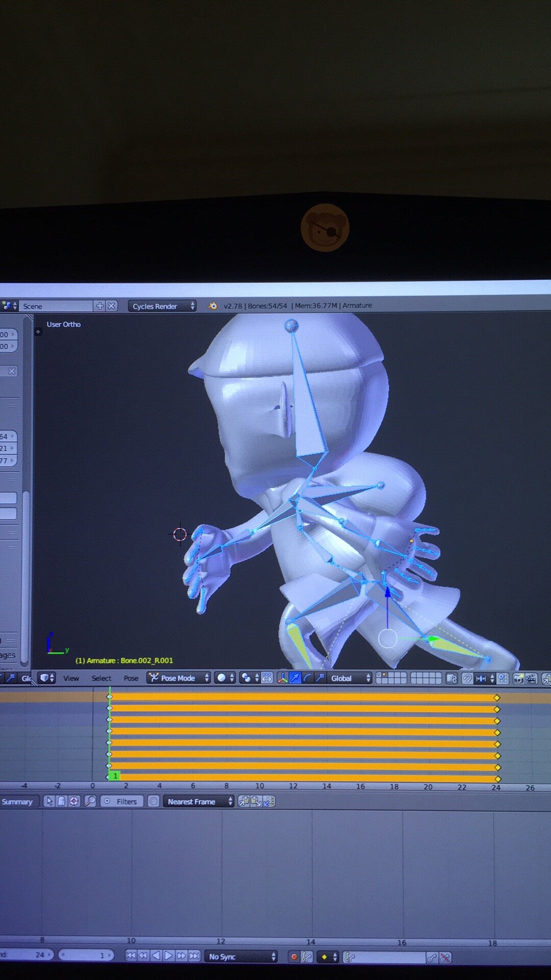Toggle only selected arrow icon in dope sheet
The image size is (551, 980).
tap(49, 801)
